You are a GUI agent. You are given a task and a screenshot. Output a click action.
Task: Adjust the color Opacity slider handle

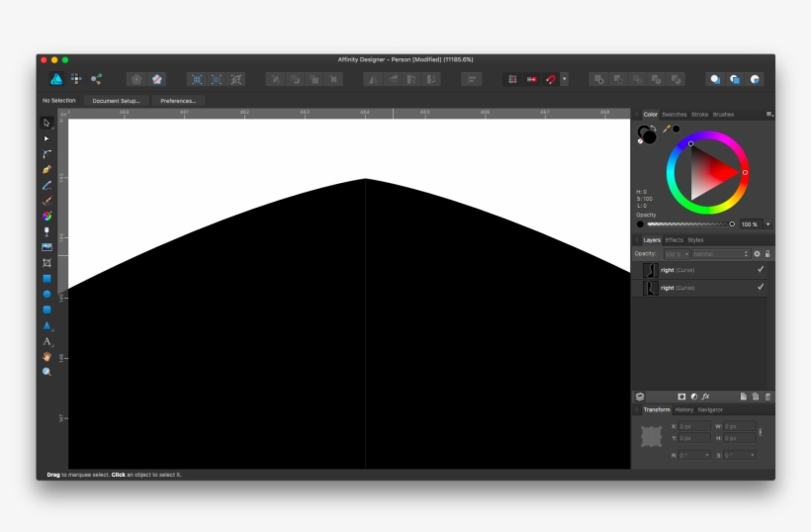click(732, 223)
